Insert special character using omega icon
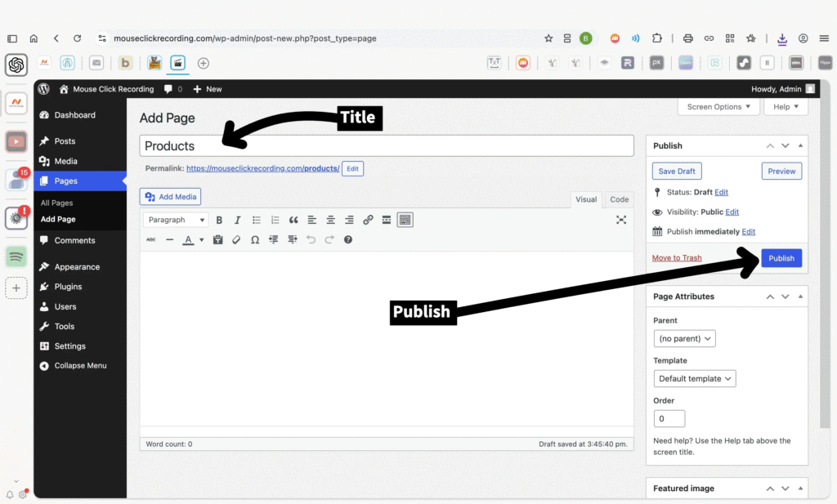This screenshot has width=837, height=504. tap(255, 240)
